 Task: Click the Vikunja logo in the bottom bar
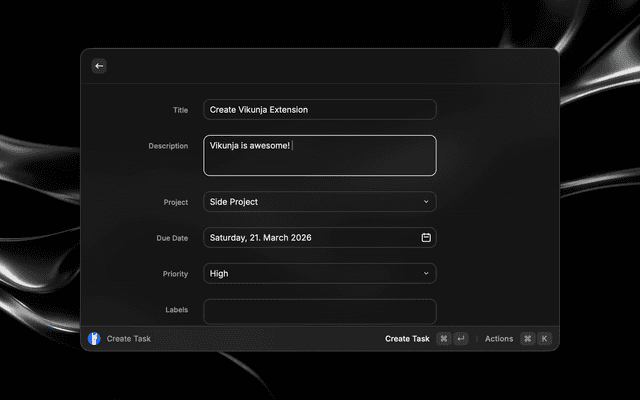(x=94, y=339)
